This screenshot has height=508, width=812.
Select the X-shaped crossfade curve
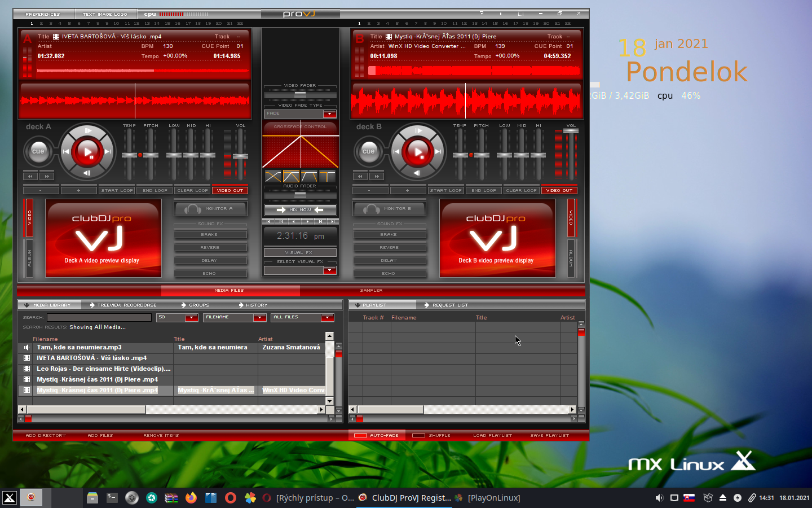[x=273, y=177]
